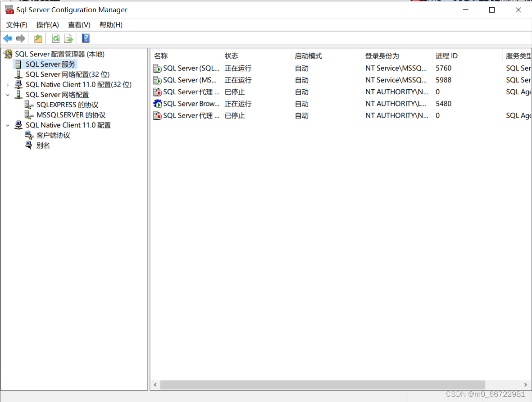532x402 pixels.
Task: Click the Export list toolbar icon
Action: (68, 38)
